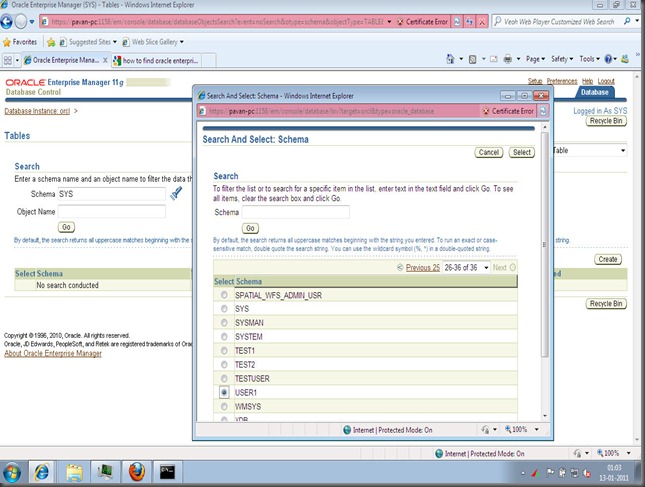This screenshot has width=645, height=487.
Task: Click the top Recycle Bin button
Action: [606, 121]
